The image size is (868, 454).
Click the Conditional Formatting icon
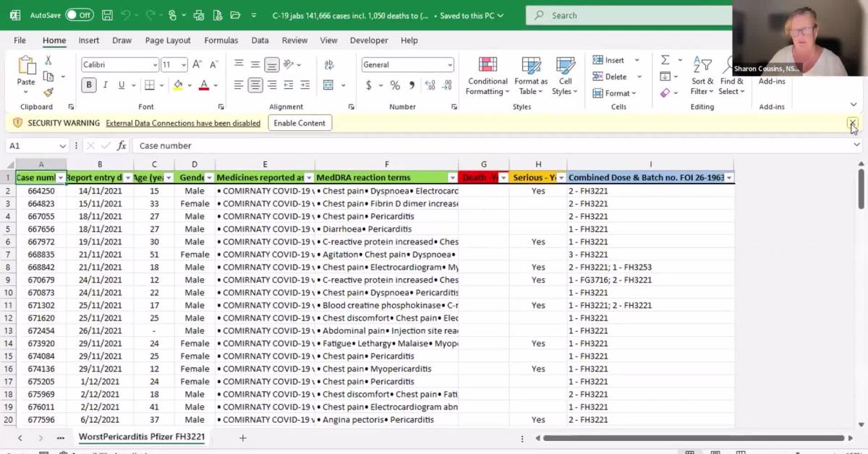tap(488, 76)
